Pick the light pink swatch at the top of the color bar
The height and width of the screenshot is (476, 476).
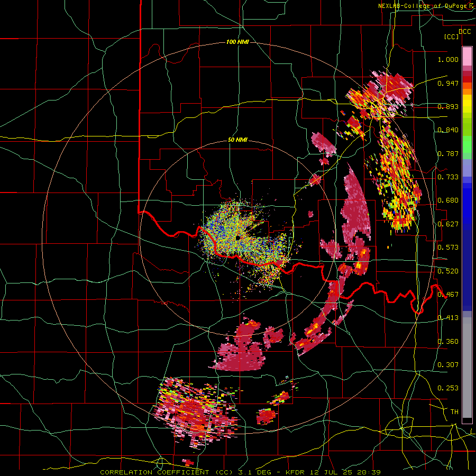pos(467,56)
